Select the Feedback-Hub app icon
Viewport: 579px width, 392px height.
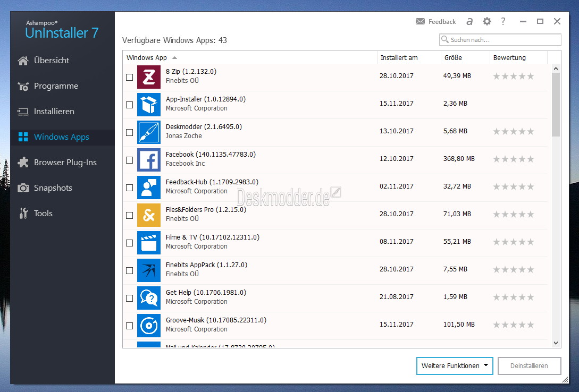149,188
